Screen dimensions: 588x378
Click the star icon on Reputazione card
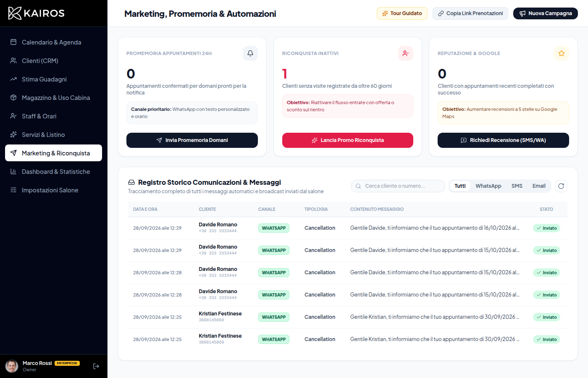pos(562,53)
